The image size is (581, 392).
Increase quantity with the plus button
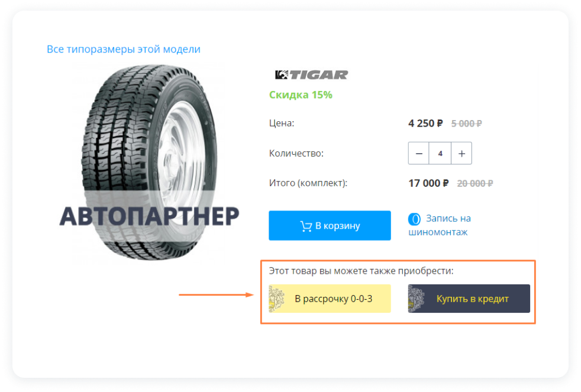pos(461,153)
